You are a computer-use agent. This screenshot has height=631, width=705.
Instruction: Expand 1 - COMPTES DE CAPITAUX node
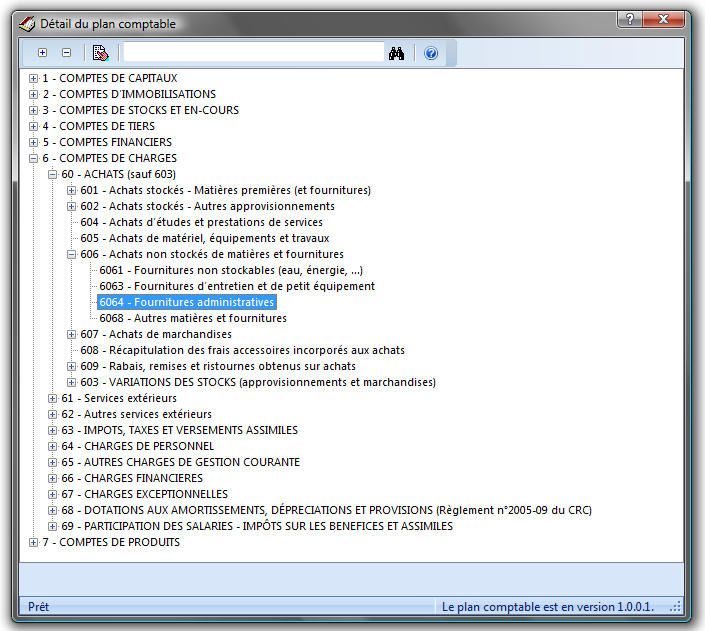(34, 78)
